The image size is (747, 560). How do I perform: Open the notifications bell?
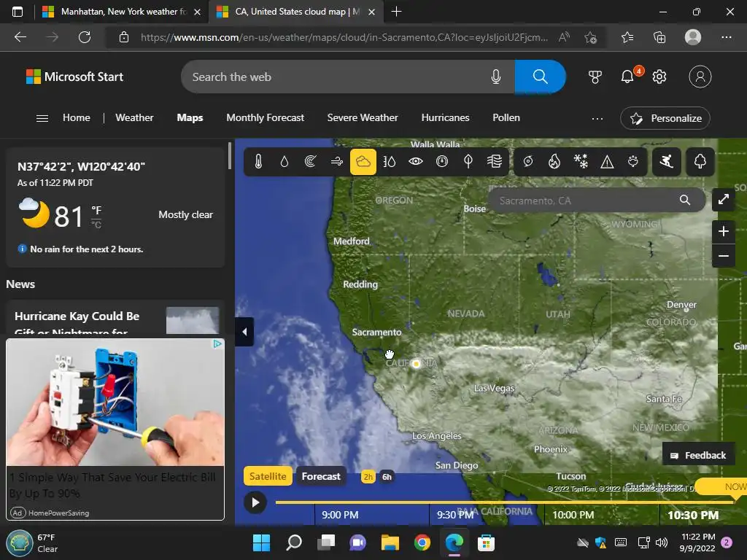tap(628, 77)
